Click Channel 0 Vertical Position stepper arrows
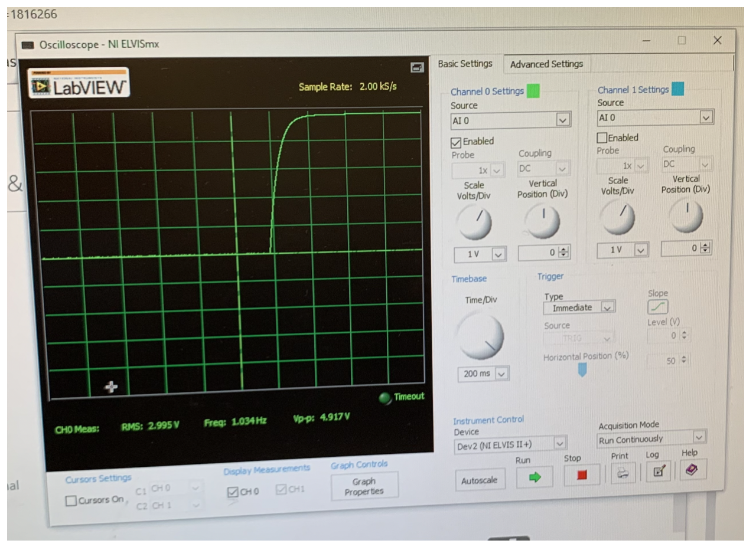Image resolution: width=756 pixels, height=550 pixels. 563,253
